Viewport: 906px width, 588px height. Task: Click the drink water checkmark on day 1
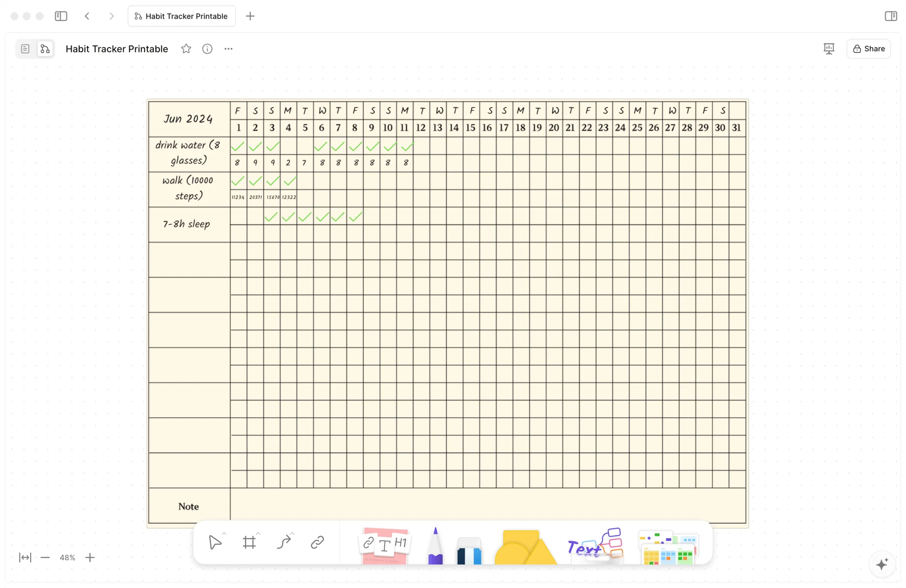[x=238, y=146]
